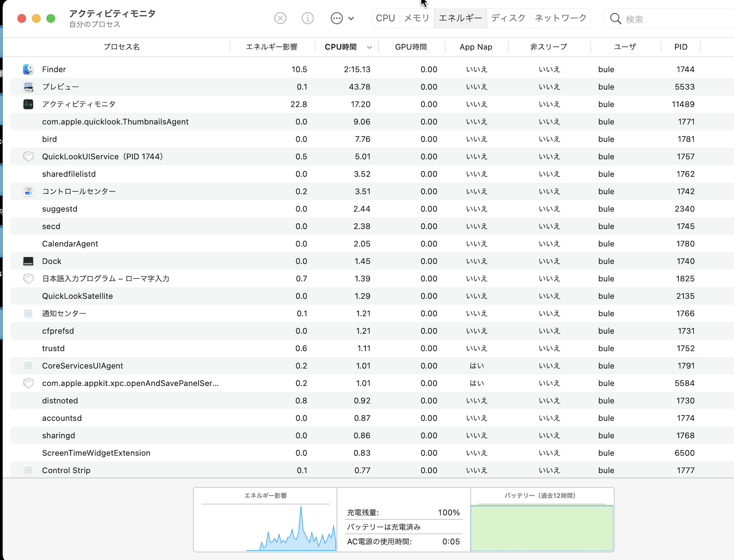Screen dimensions: 734x560
Task: Select the bird process row
Action: click(x=169, y=139)
